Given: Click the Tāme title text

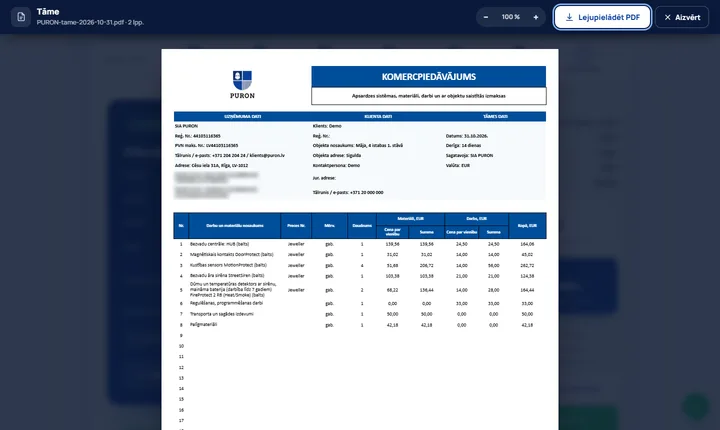Looking at the screenshot, I should (x=48, y=11).
